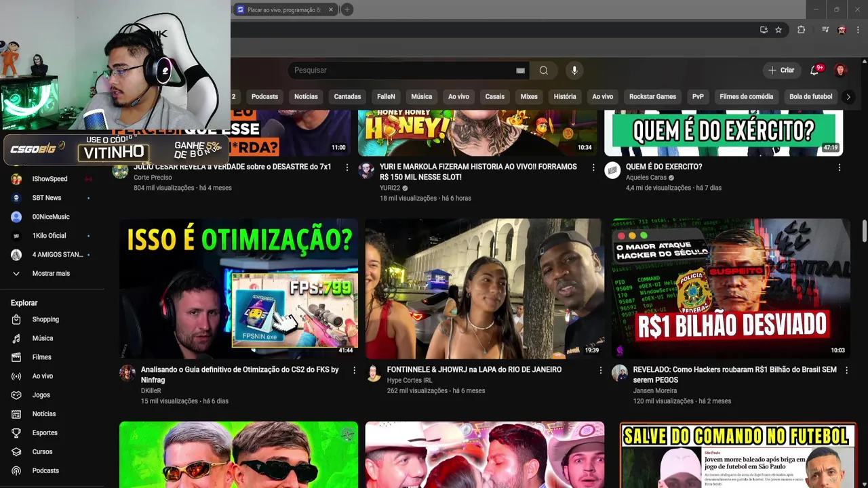This screenshot has width=868, height=488.
Task: Open options for Analisando o Guia definitivo video
Action: click(x=354, y=370)
